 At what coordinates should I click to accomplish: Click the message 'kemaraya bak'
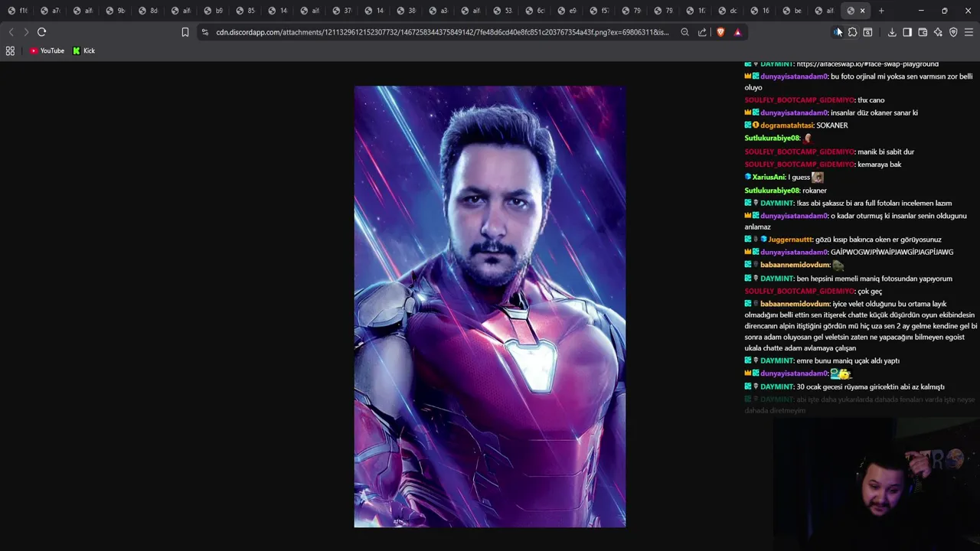tap(880, 165)
